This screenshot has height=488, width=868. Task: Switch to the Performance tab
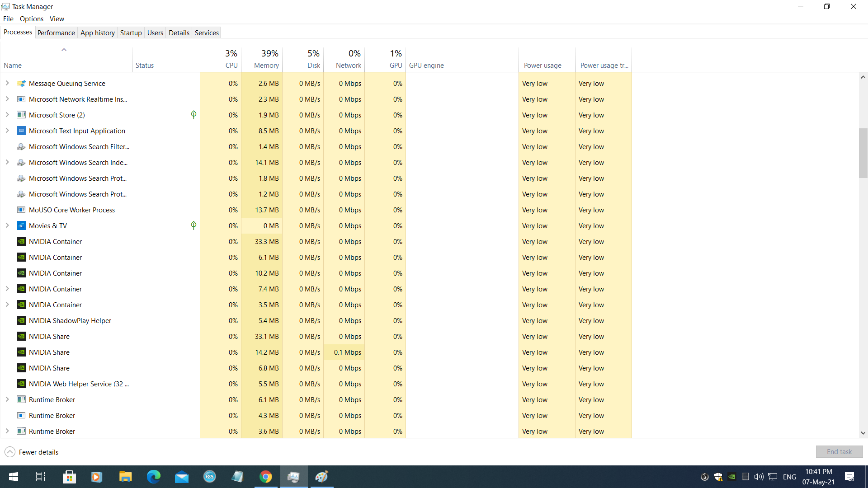pos(56,33)
